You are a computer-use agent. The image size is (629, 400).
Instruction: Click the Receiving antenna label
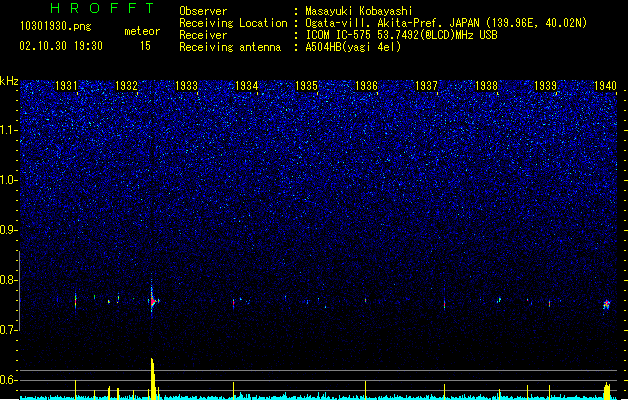pyautogui.click(x=230, y=47)
